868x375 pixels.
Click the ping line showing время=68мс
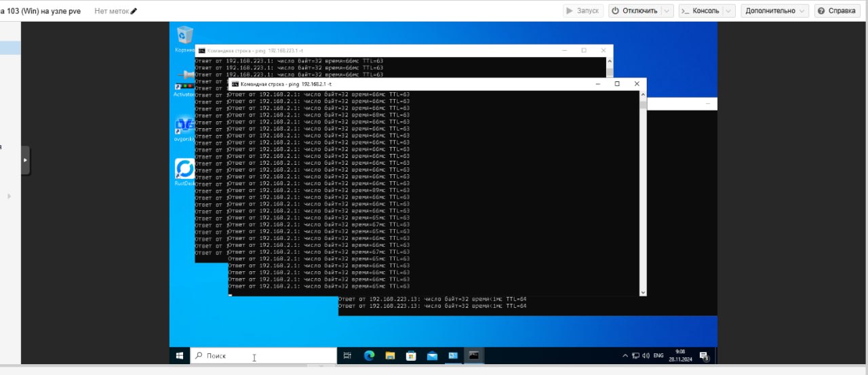click(319, 115)
